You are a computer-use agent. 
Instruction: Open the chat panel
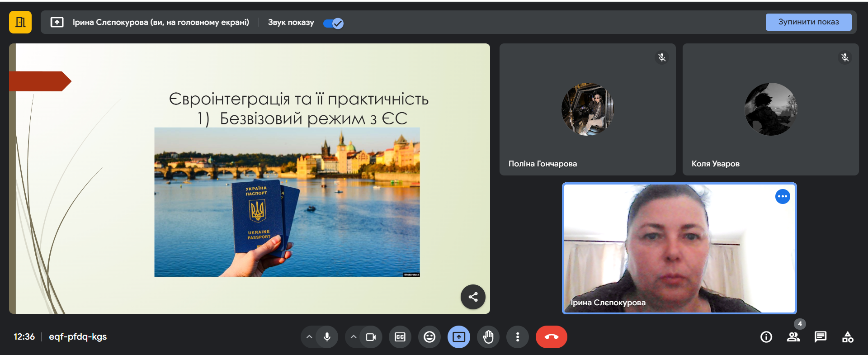(821, 337)
